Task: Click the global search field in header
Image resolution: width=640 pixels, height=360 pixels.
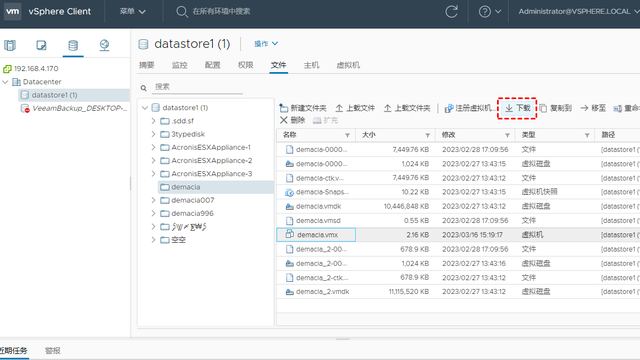Action: (221, 11)
